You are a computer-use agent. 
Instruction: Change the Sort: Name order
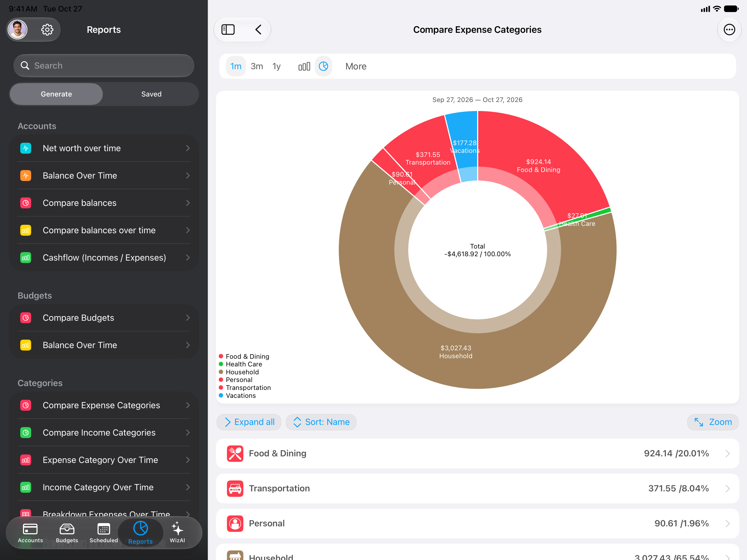[321, 422]
